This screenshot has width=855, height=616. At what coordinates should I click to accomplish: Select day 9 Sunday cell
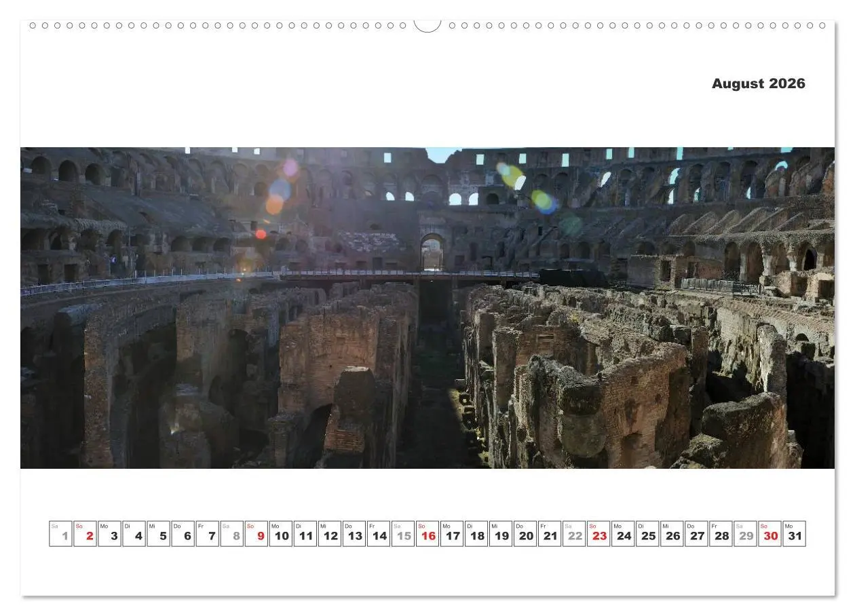click(256, 533)
